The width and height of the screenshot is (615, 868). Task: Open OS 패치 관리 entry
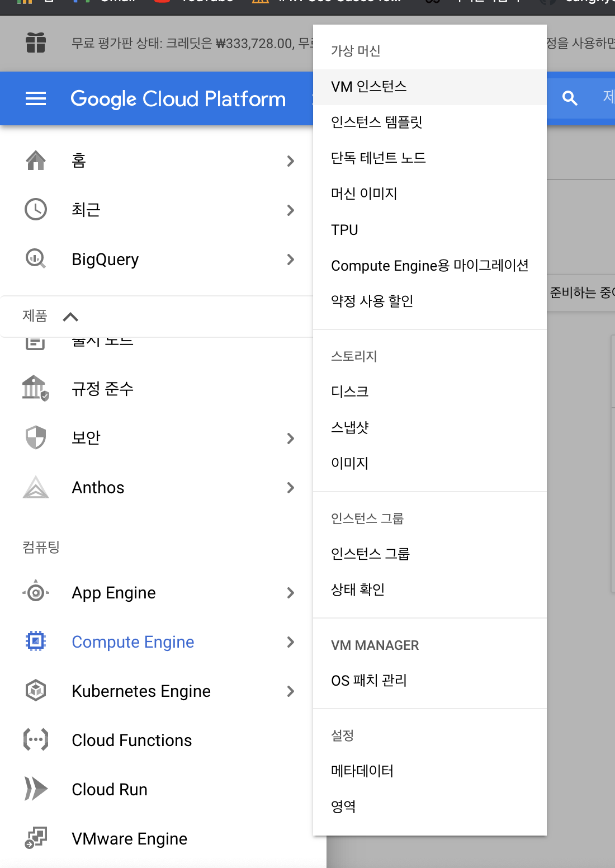pyautogui.click(x=430, y=681)
